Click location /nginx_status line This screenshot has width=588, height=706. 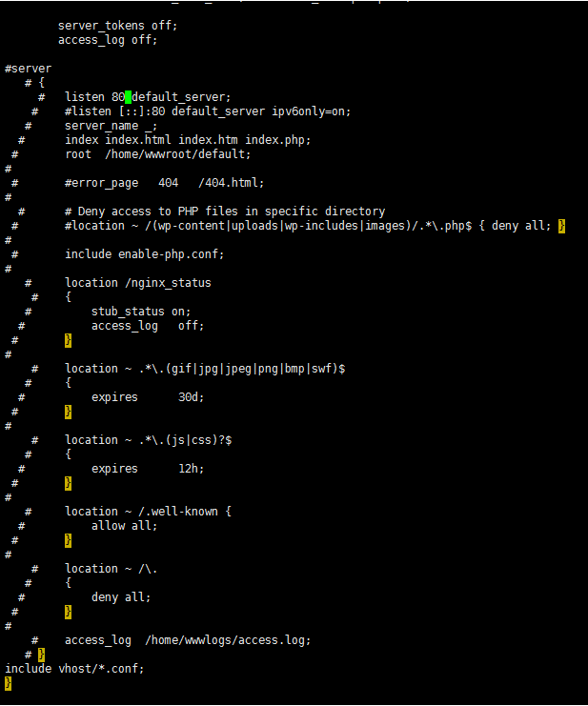[x=138, y=283]
